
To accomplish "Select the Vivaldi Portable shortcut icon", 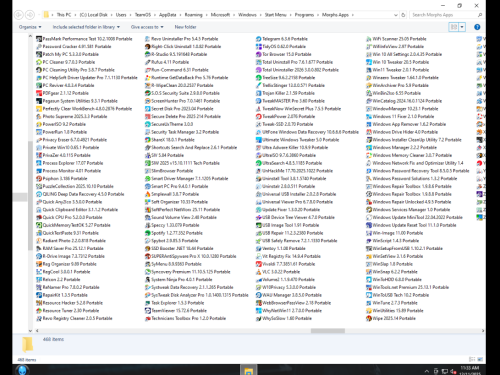I will click(x=258, y=264).
